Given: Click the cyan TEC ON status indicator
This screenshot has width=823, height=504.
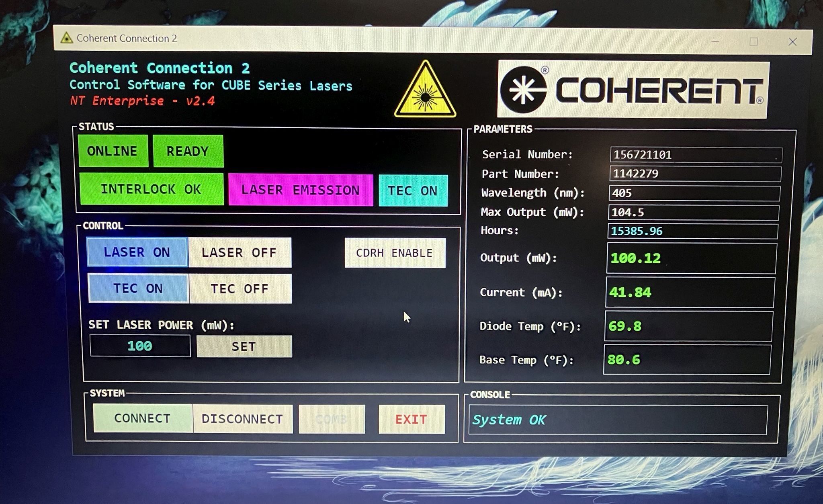Looking at the screenshot, I should [413, 191].
